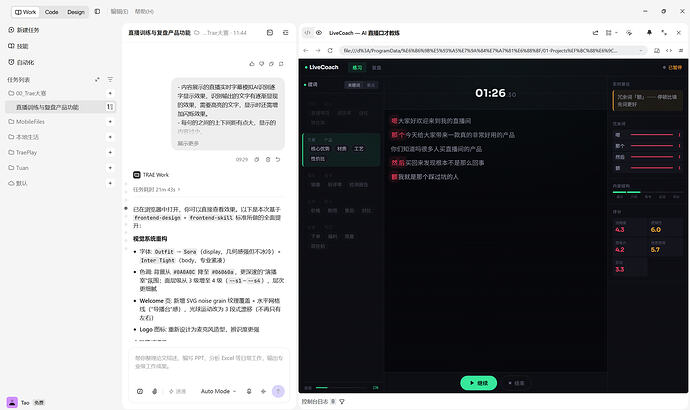The image size is (690, 410).
Task: Click the 继续 play button
Action: point(479,383)
